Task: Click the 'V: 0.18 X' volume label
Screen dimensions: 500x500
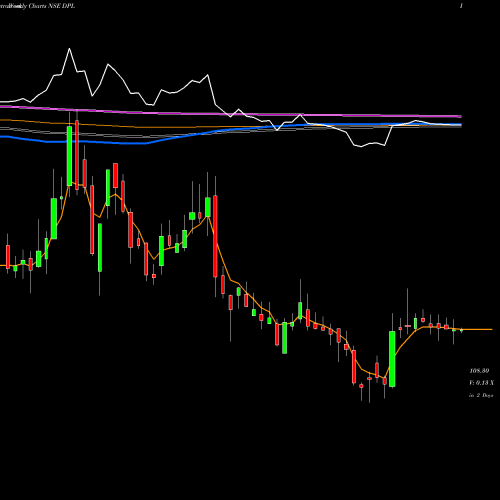Action: pos(482,383)
